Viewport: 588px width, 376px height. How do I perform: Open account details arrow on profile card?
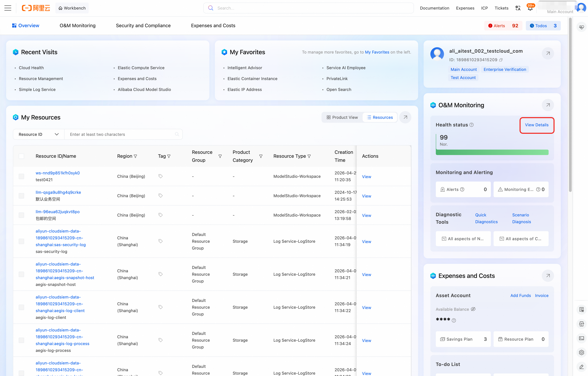[548, 53]
